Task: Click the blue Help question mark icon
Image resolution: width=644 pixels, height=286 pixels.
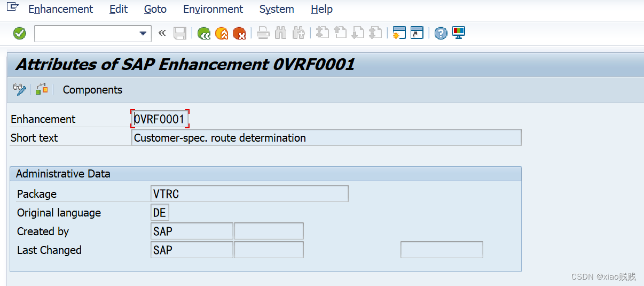Action: (x=441, y=33)
